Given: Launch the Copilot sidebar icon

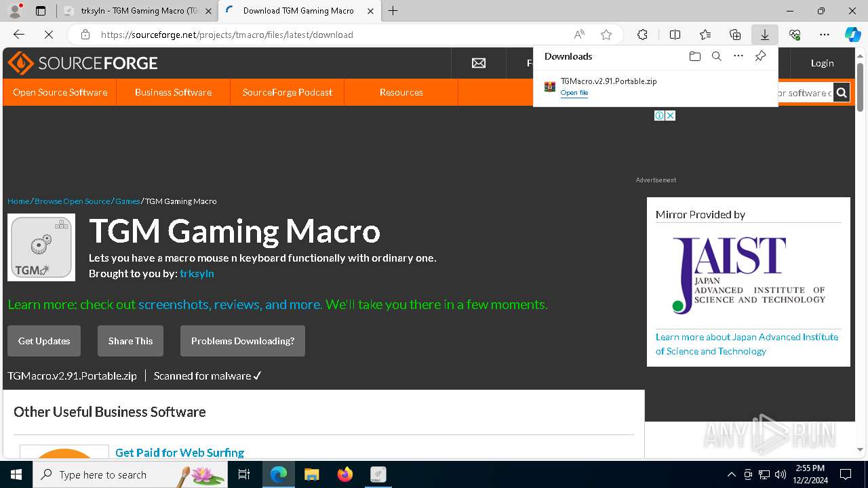Looking at the screenshot, I should (x=853, y=35).
